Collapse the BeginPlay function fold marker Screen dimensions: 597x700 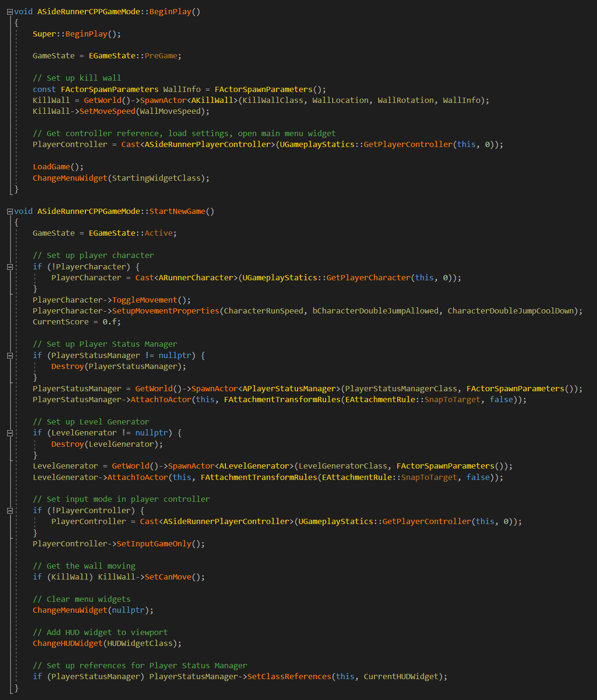point(10,12)
